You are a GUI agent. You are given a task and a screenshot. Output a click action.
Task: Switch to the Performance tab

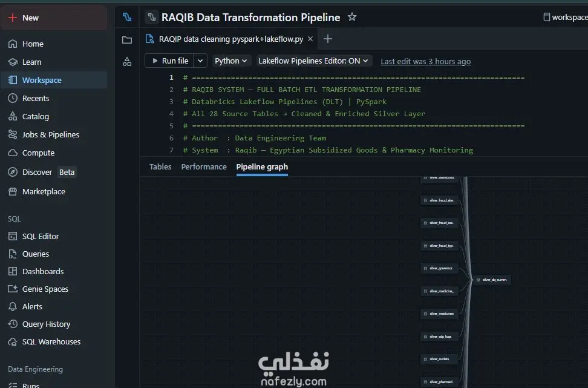point(204,166)
